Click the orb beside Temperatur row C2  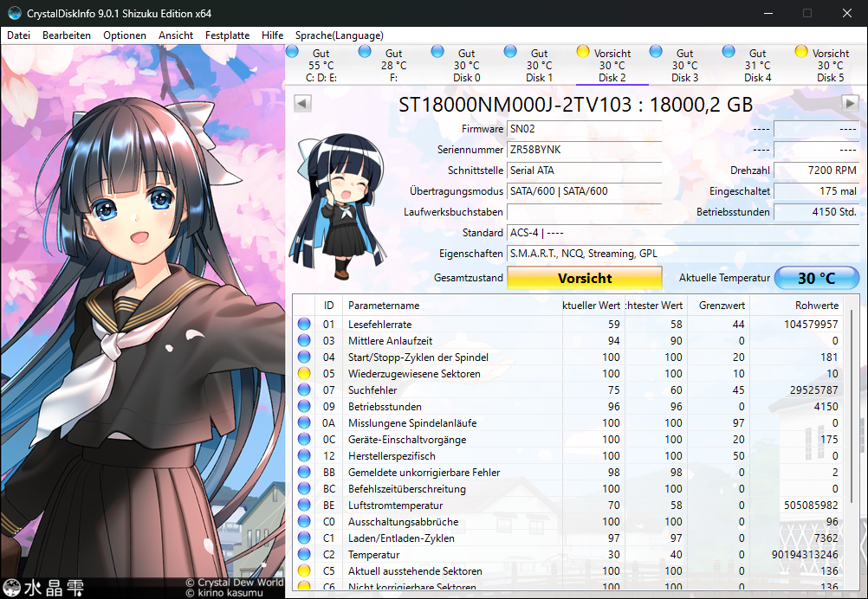tap(304, 554)
